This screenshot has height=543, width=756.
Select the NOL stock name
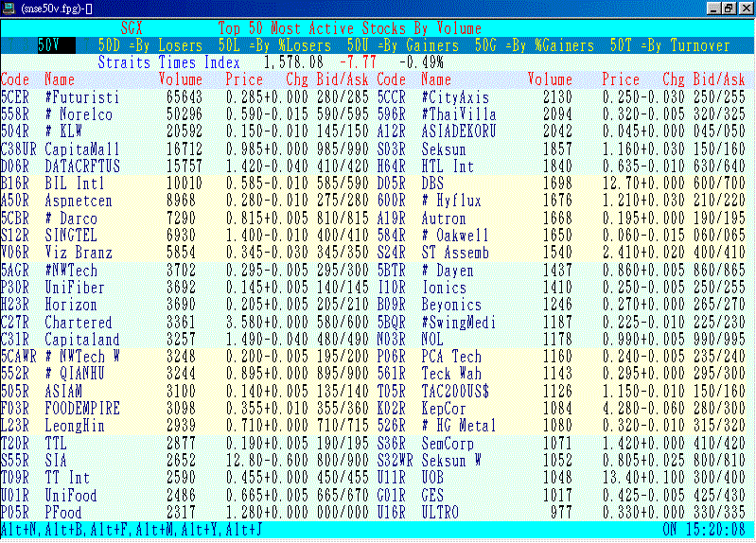pyautogui.click(x=432, y=340)
